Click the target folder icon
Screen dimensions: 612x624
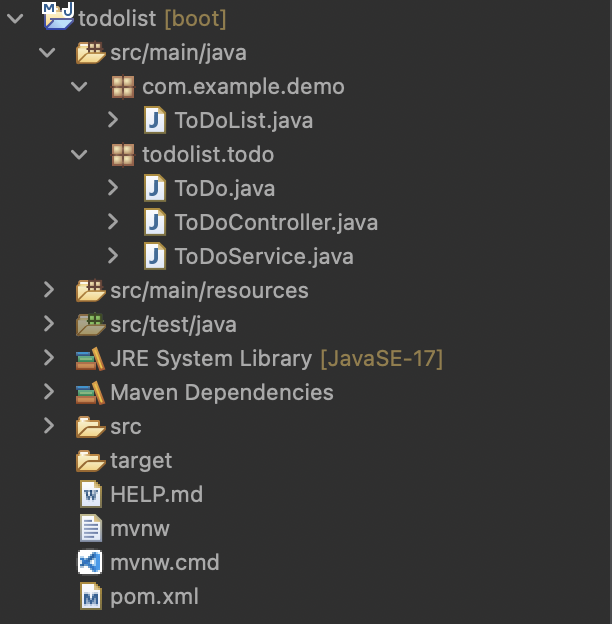point(91,461)
